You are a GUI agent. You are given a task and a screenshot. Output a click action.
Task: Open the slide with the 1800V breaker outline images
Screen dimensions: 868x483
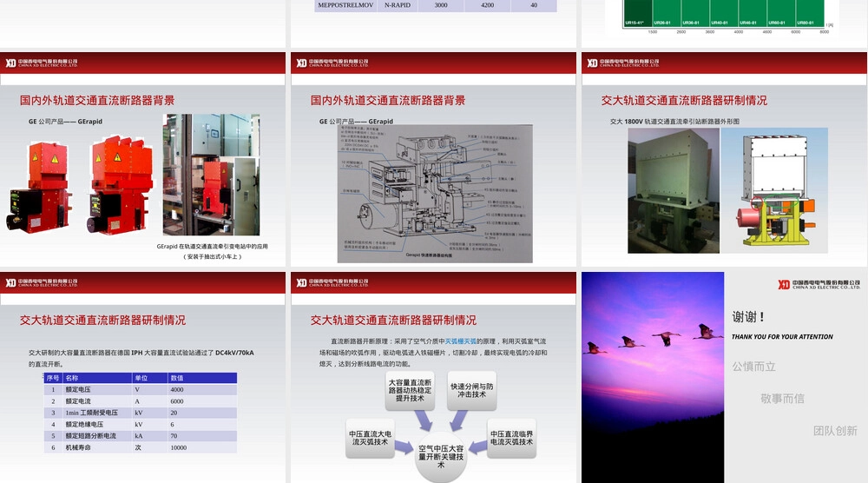(x=725, y=160)
